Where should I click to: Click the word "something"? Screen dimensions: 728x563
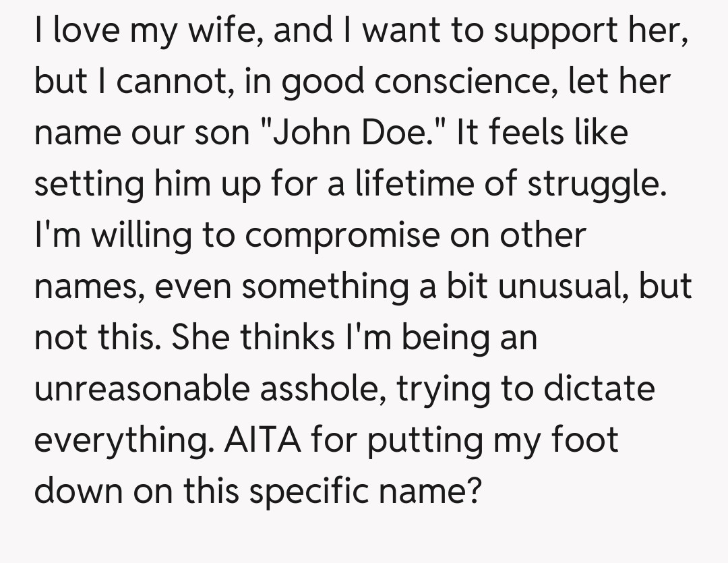pos(324,287)
